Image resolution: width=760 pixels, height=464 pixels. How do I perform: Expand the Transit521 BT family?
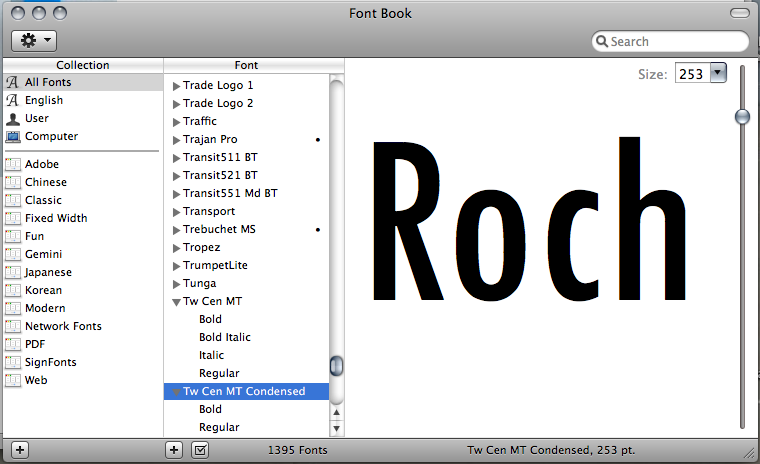coord(176,176)
